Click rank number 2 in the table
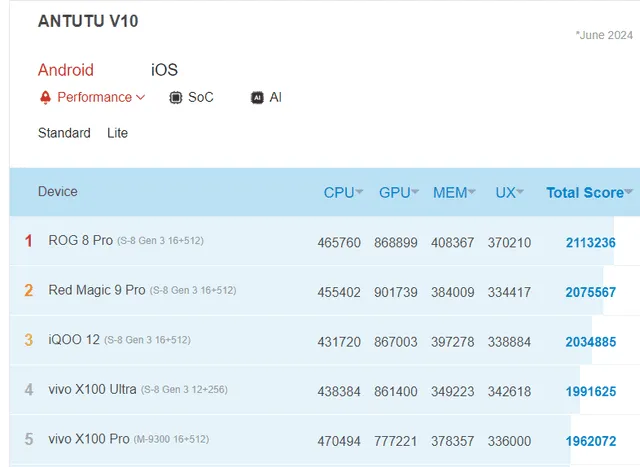Viewport: 640px width, 467px height. [x=29, y=290]
